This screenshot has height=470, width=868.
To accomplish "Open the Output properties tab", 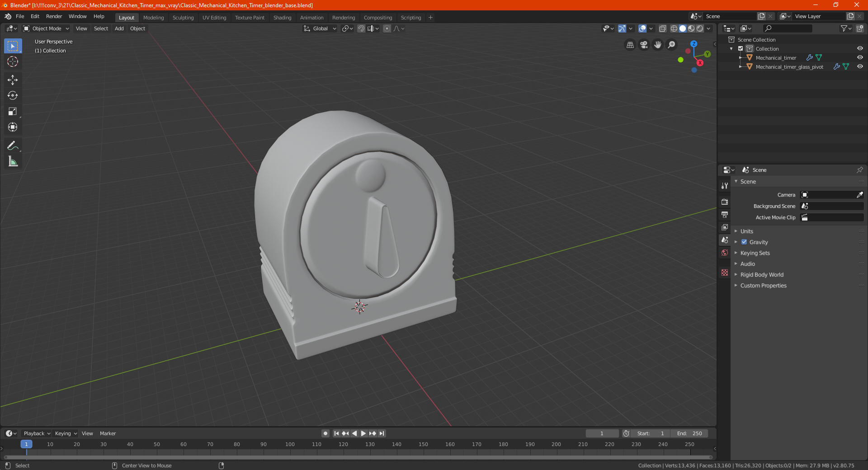I will point(725,214).
